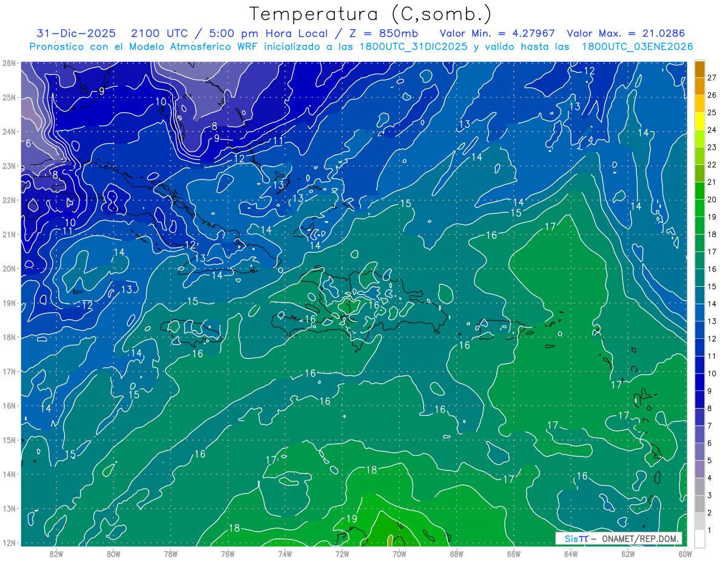Click the purple swatch between 4 and 5
This screenshot has height=562, width=728.
point(699,469)
